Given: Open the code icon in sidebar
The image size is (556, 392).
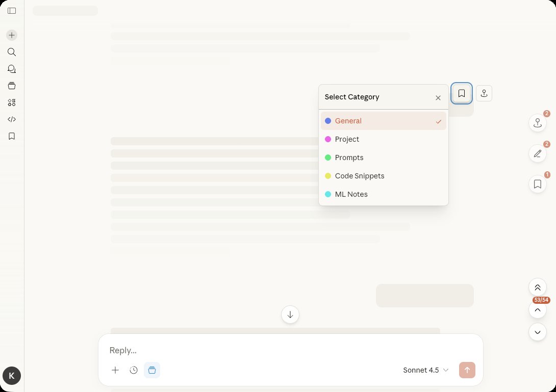Looking at the screenshot, I should (12, 119).
